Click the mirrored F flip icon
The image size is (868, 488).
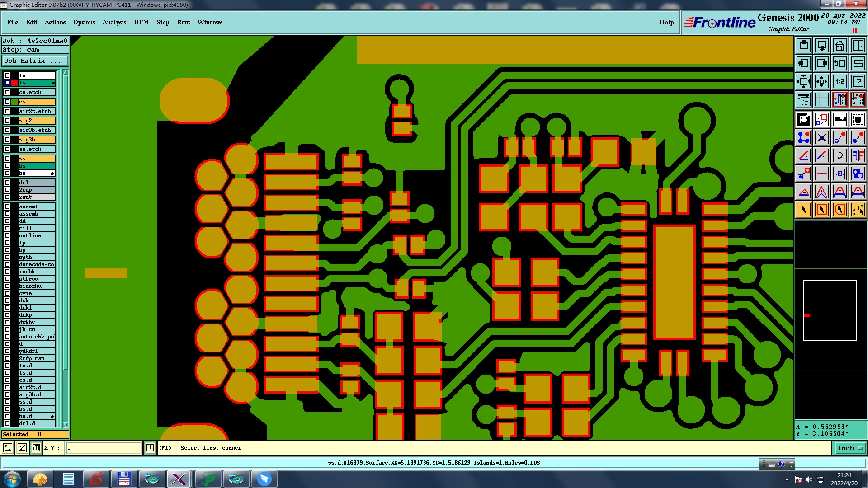pos(858,155)
